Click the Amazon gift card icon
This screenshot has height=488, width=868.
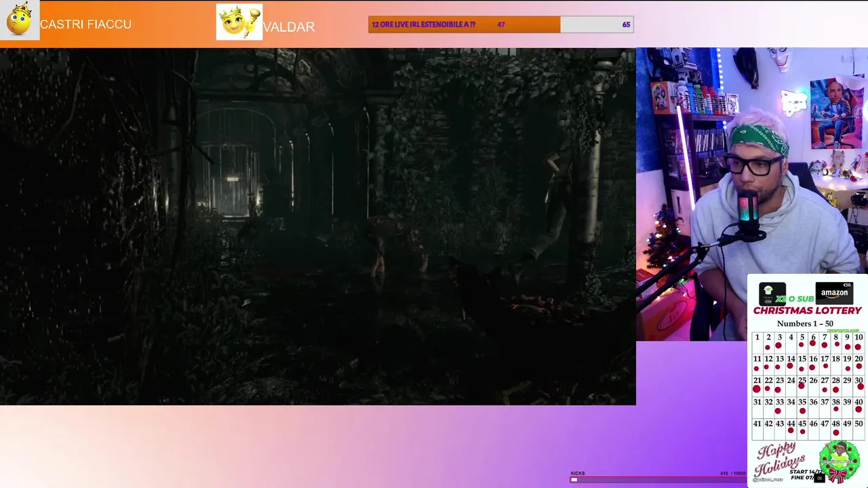click(x=834, y=292)
